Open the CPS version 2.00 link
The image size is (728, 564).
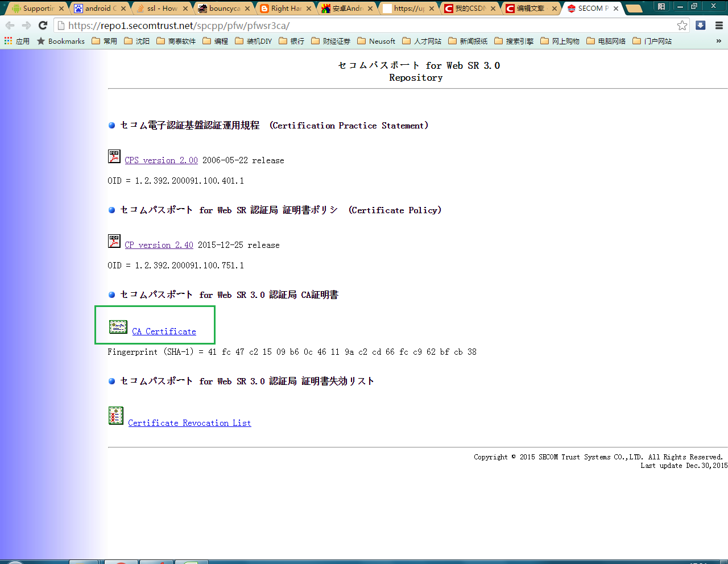pyautogui.click(x=162, y=160)
